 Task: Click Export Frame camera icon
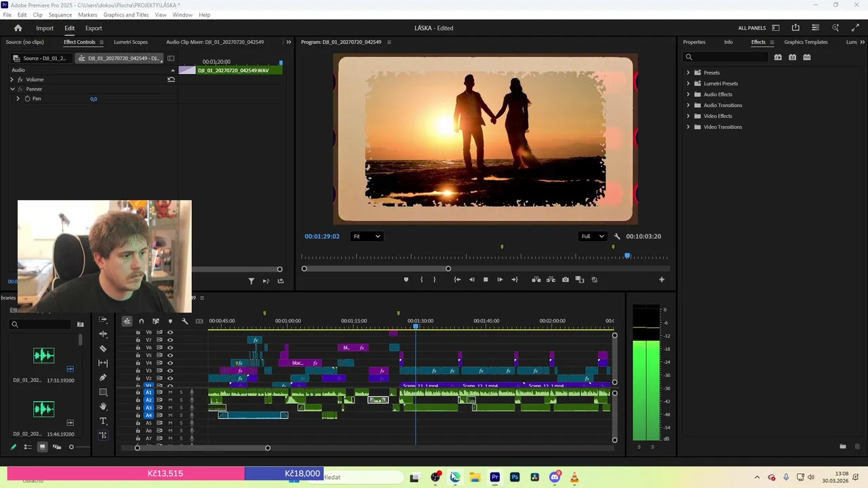pos(566,279)
